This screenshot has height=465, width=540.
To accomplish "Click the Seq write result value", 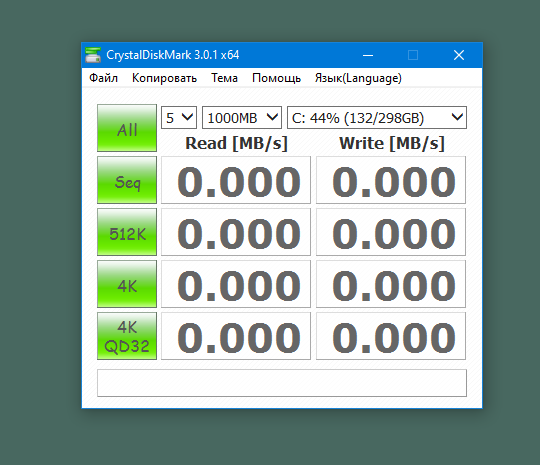I will (391, 180).
